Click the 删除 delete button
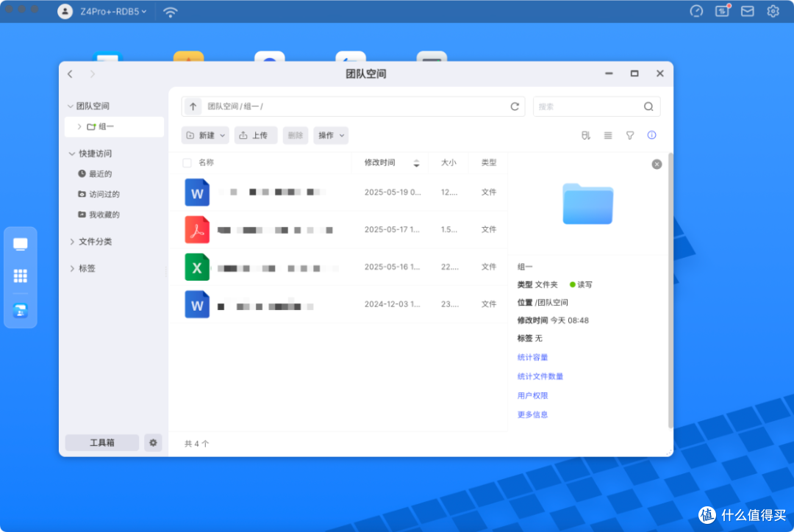The width and height of the screenshot is (794, 532). point(296,135)
